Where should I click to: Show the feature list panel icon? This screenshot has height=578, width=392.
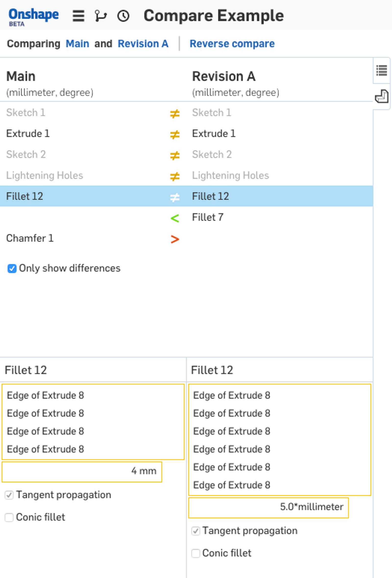click(x=381, y=70)
